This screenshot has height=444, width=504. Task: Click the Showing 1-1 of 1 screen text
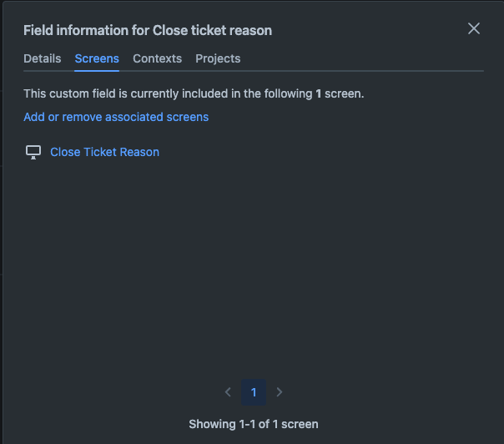pos(254,424)
